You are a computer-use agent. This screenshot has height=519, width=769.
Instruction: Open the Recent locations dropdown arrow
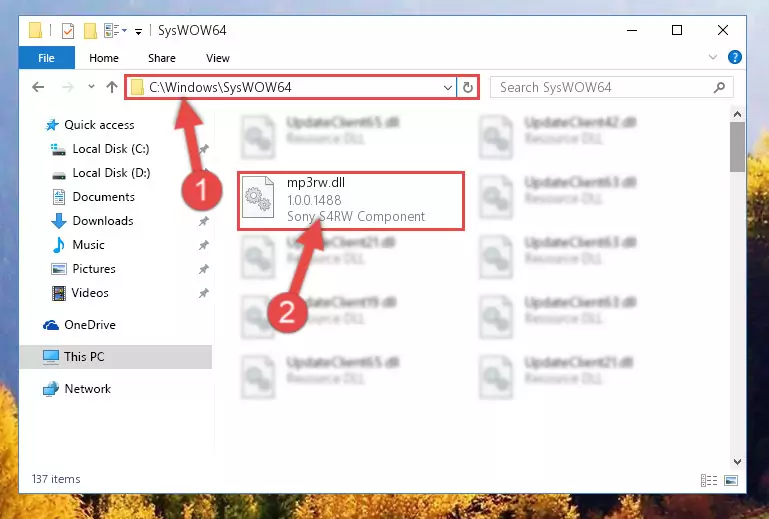[x=91, y=87]
